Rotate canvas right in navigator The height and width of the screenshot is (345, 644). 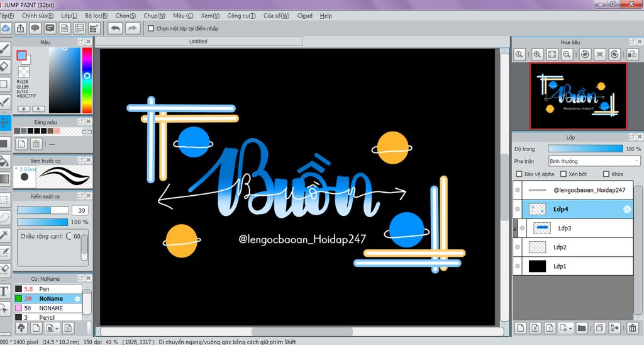(x=614, y=54)
